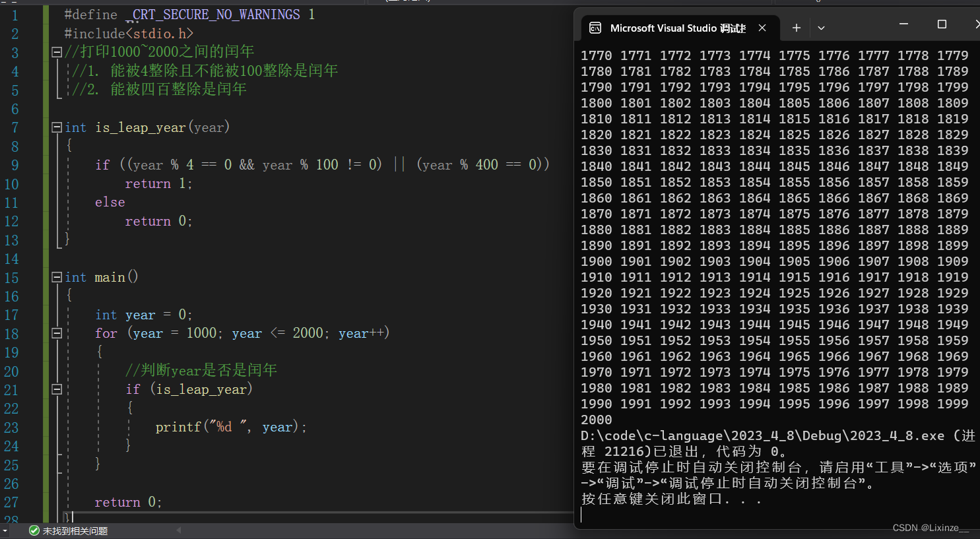Click the return 0; statement on line 12
The image size is (980, 539).
pos(158,221)
